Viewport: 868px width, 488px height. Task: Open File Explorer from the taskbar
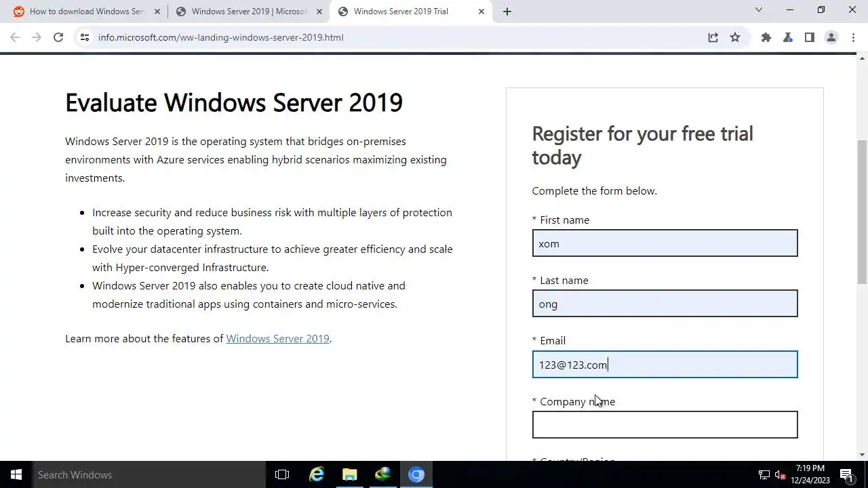pyautogui.click(x=349, y=474)
